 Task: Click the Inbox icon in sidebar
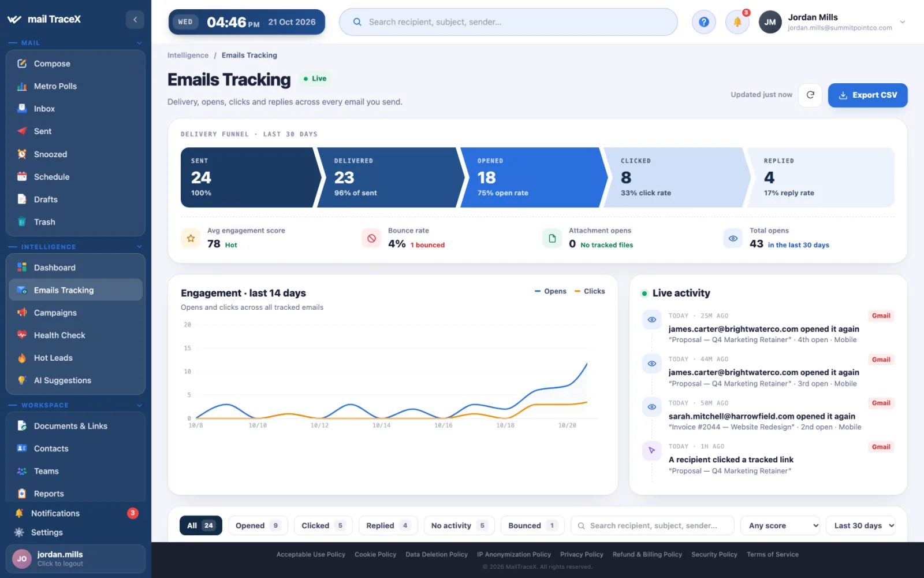click(22, 109)
